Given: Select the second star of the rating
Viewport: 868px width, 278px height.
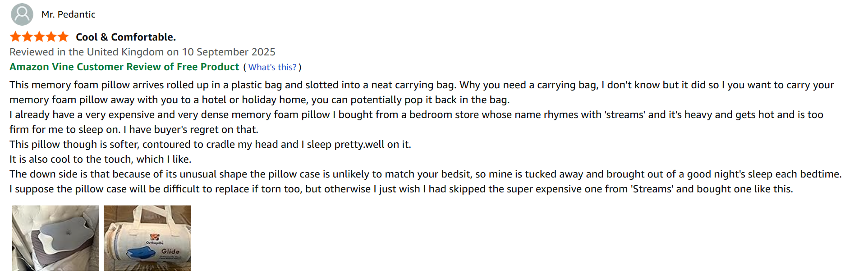Looking at the screenshot, I should tap(27, 36).
